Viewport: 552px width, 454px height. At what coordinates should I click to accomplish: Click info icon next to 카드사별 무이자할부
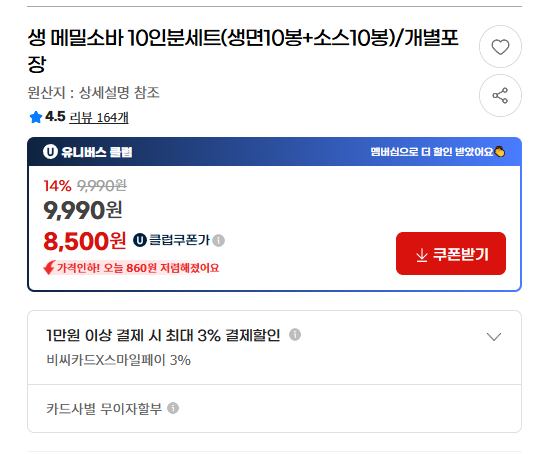pos(173,408)
